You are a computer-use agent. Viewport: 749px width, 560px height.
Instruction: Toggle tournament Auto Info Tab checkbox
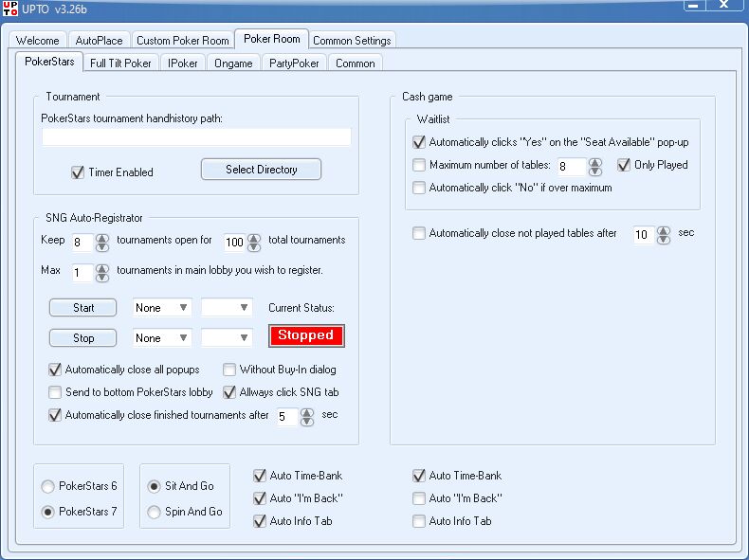coord(260,521)
